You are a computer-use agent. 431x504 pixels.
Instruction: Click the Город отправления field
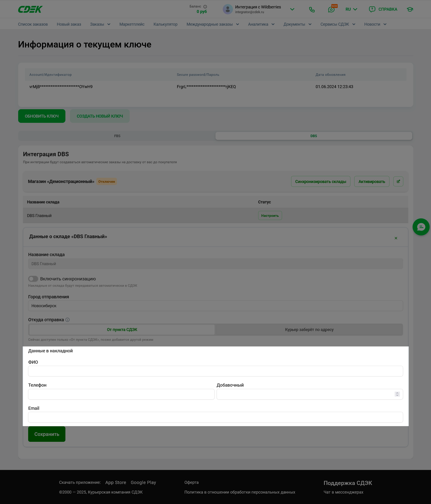tap(215, 306)
